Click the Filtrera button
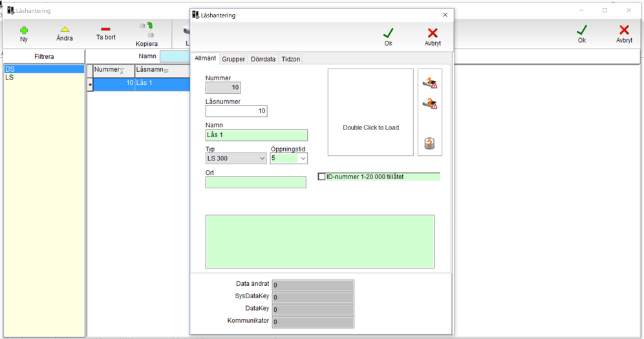644x339 pixels. click(x=44, y=57)
